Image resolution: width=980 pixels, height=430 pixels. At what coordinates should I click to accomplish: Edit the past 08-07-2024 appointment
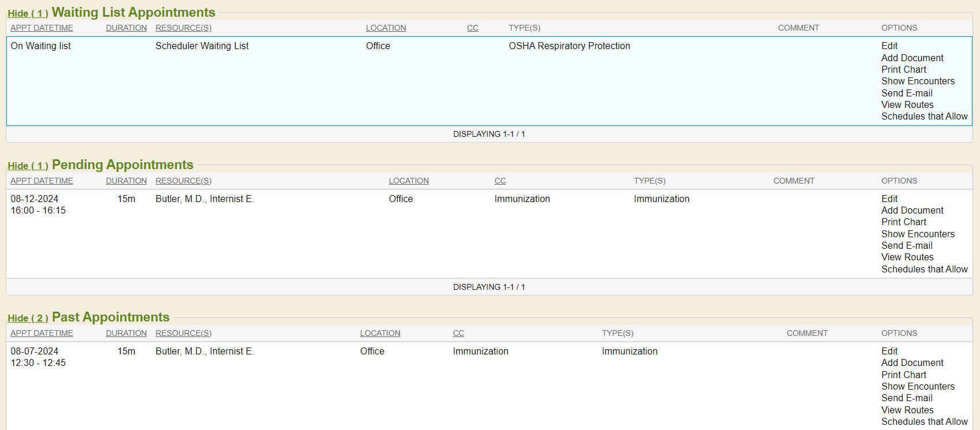pos(889,351)
